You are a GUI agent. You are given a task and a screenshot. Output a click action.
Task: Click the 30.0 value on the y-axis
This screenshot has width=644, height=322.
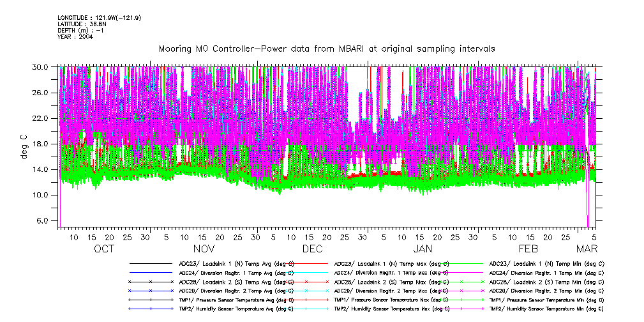[41, 67]
